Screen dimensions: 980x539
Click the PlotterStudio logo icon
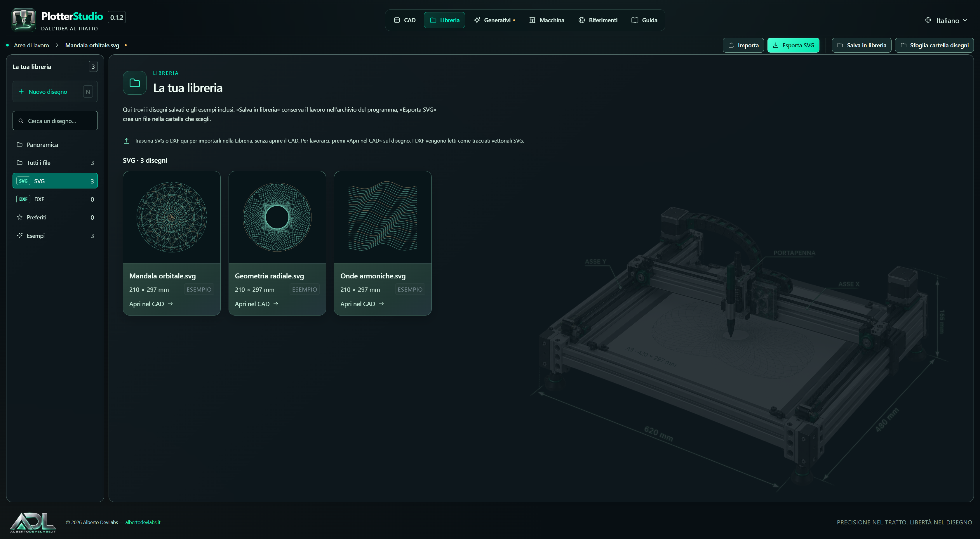24,19
